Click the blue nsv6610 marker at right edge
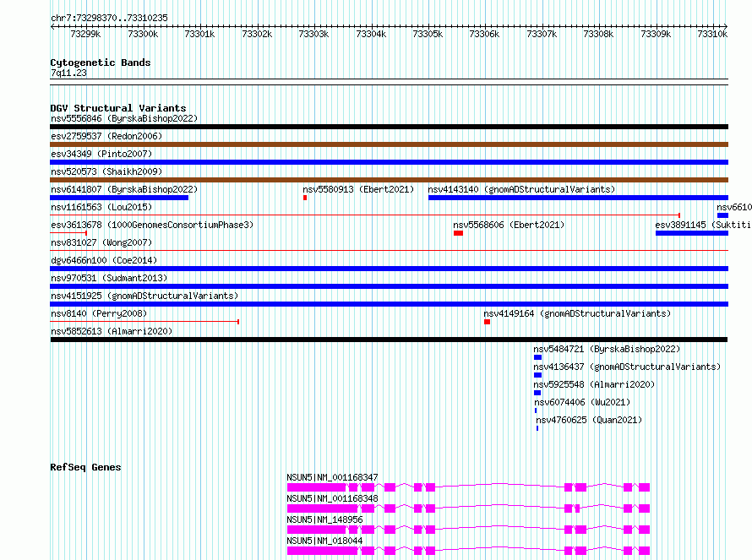Image resolution: width=752 pixels, height=560 pixels. pyautogui.click(x=722, y=215)
